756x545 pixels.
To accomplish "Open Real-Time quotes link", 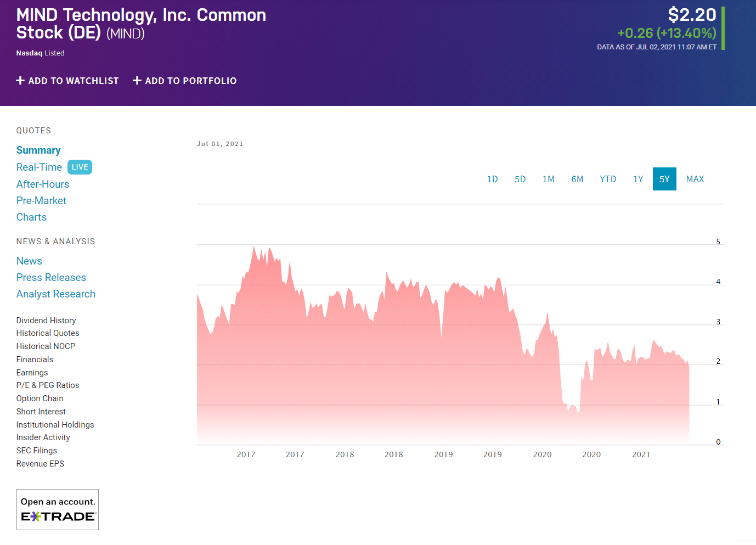I will pos(39,167).
